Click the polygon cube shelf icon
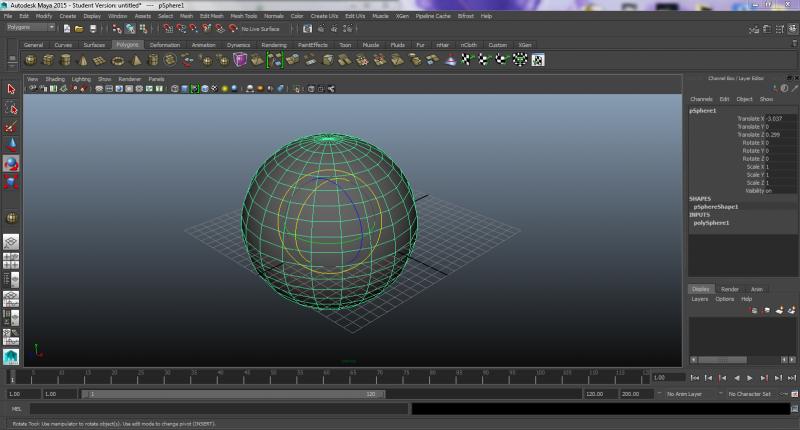The height and width of the screenshot is (430, 800). coord(47,60)
